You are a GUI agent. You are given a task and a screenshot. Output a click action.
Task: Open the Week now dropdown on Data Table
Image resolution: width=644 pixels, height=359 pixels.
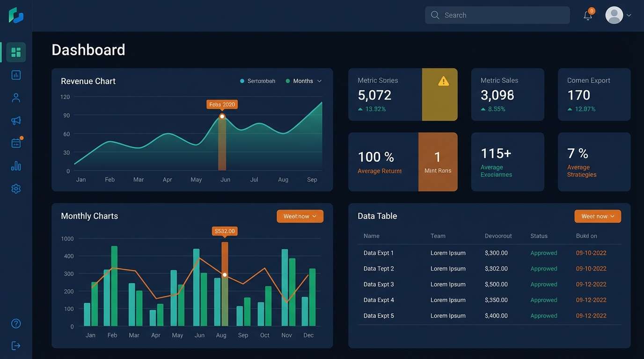pos(598,216)
